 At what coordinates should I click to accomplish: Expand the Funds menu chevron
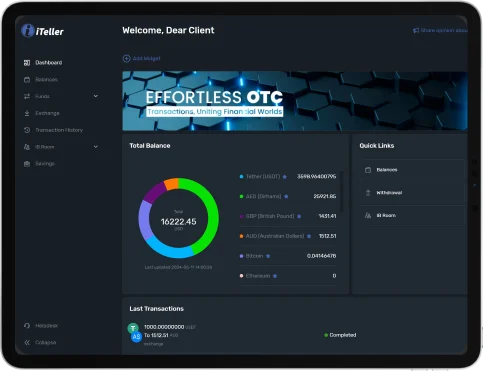pos(96,96)
